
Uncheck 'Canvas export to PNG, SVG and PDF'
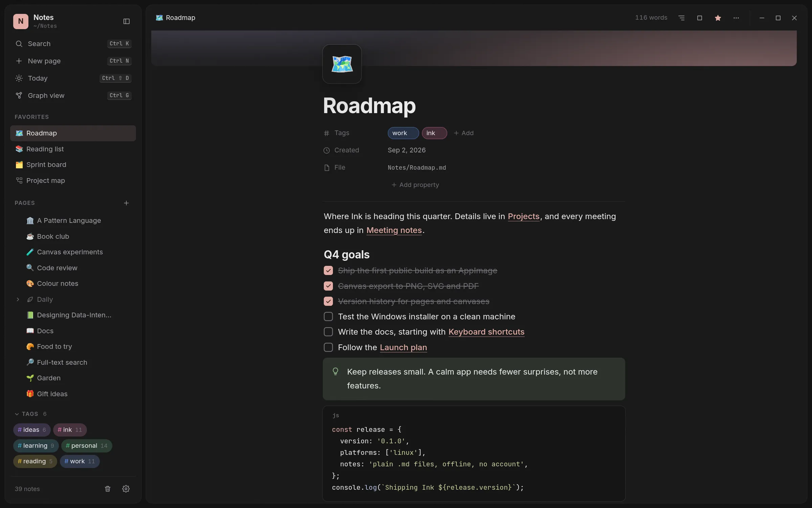click(x=328, y=286)
